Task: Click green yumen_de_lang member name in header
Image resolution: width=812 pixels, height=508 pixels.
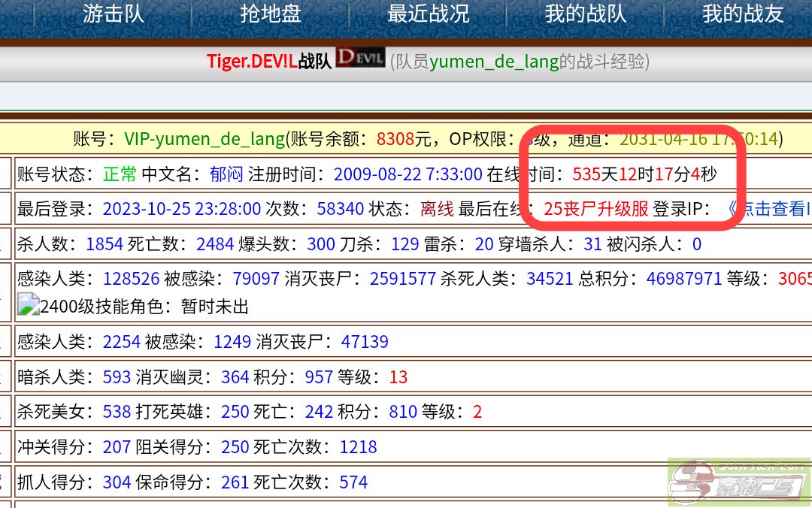Action: coord(494,62)
